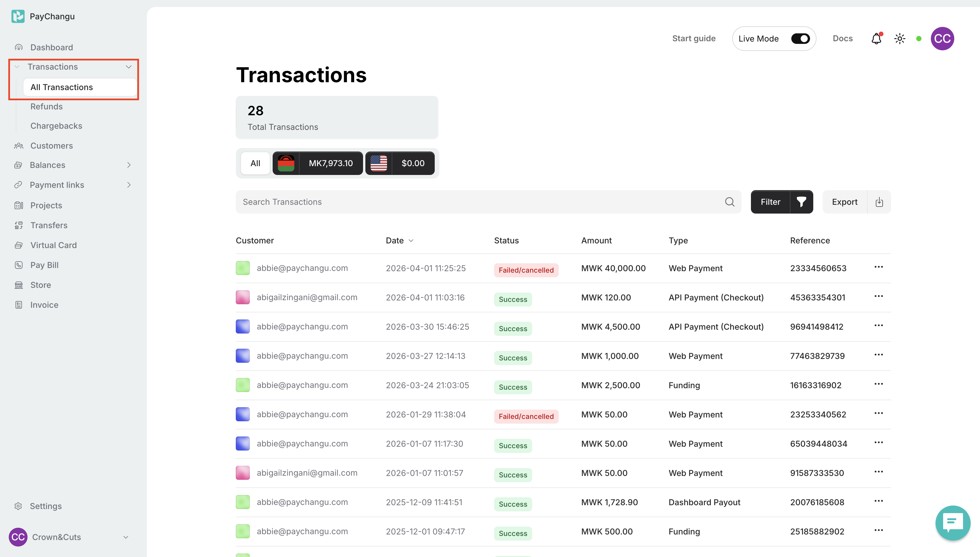Click the sun theme icon

899,39
